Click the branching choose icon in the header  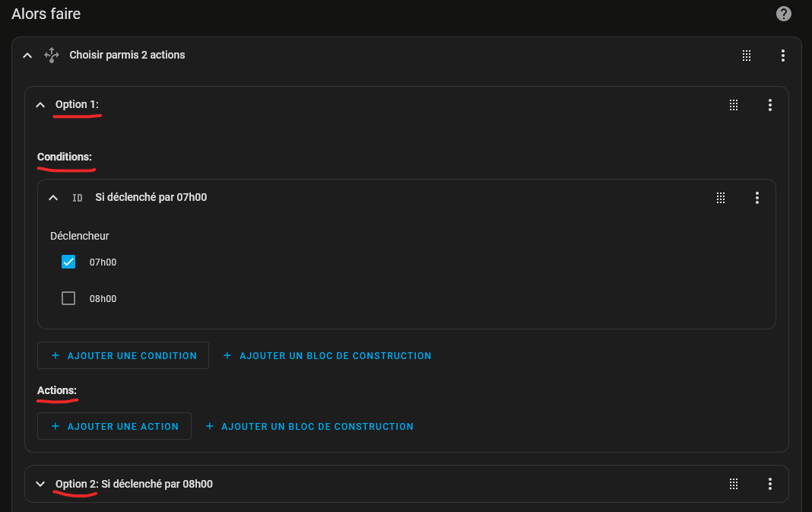(52, 55)
